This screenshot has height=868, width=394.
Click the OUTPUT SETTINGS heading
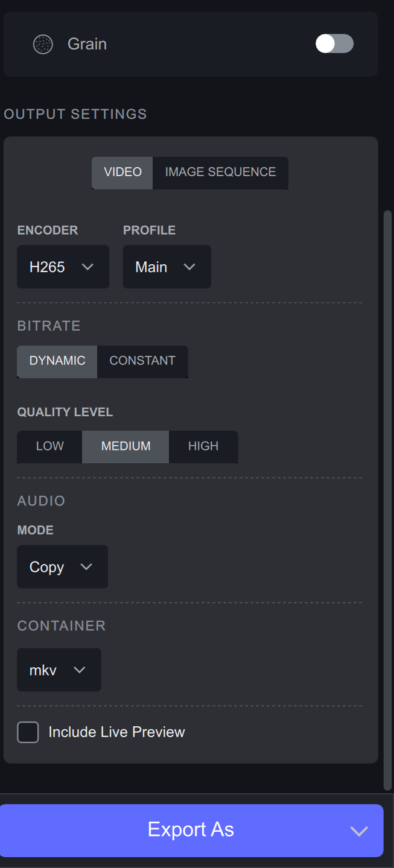pos(75,114)
